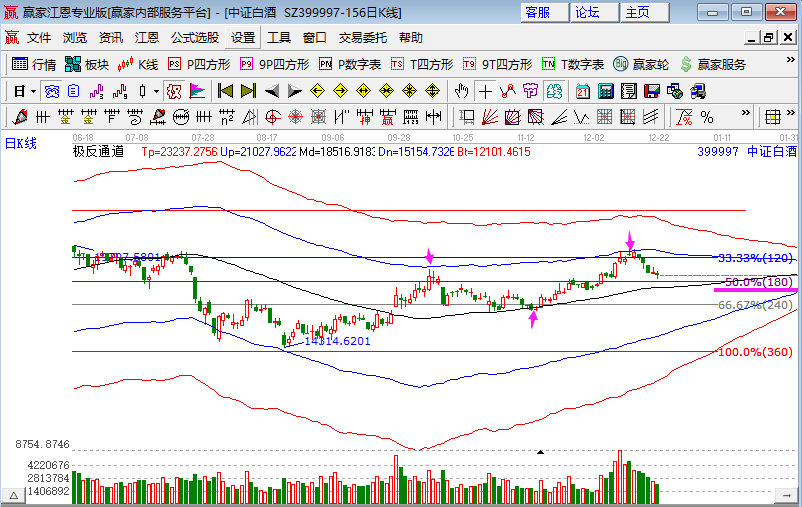Click the 日K线 label
The height and width of the screenshot is (507, 802).
21,143
